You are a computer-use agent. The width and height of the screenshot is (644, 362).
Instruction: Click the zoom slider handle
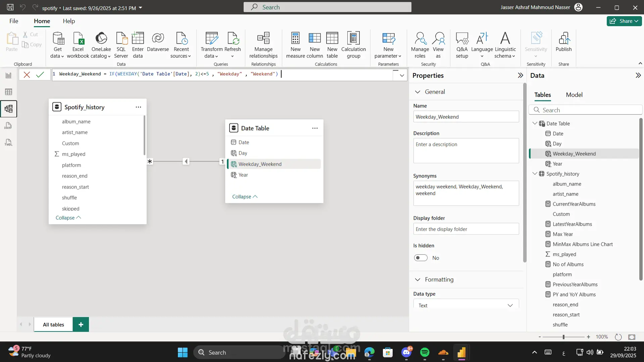pyautogui.click(x=563, y=337)
